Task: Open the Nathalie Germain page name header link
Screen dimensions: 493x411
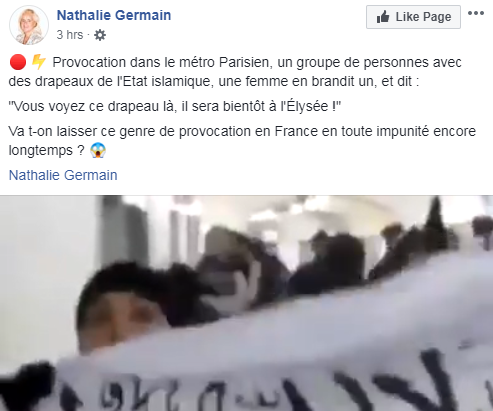Action: point(114,15)
